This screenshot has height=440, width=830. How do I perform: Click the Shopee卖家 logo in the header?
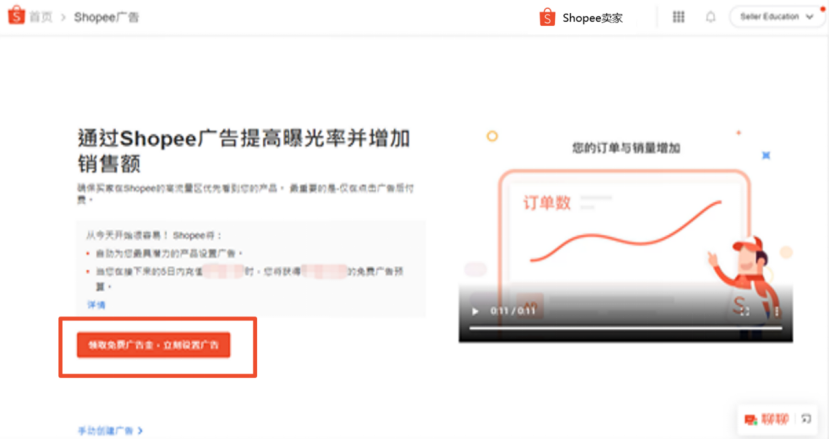point(581,17)
